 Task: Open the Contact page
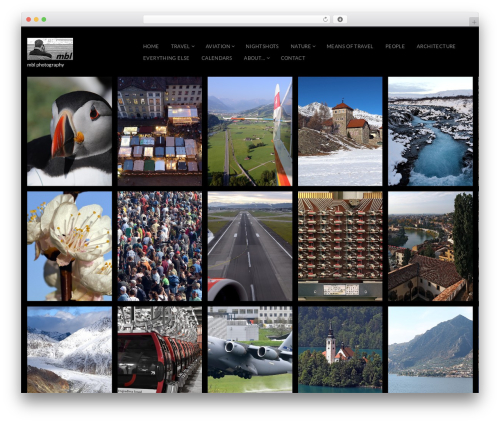pyautogui.click(x=293, y=58)
